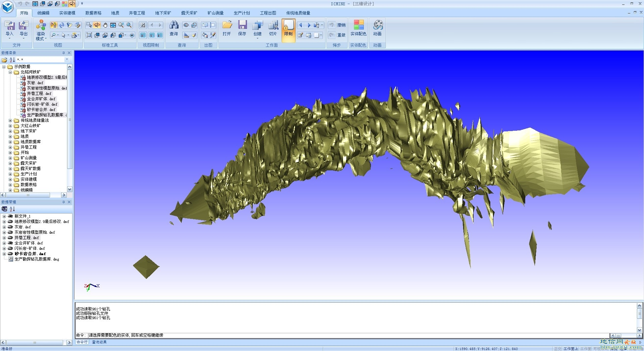Image resolution: width=644 pixels, height=351 pixels.
Task: Click the 撤销 undo button
Action: 337,25
